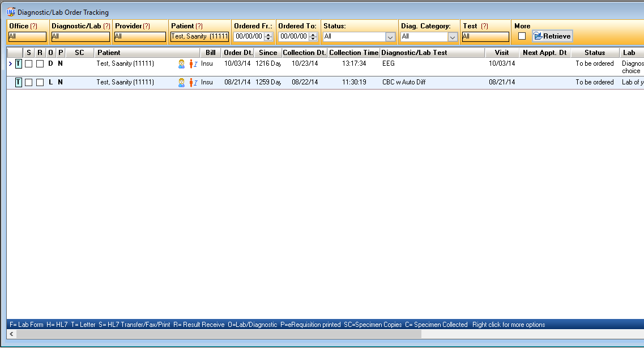This screenshot has height=349, width=644.
Task: Click the patient photo icon on the EEG row
Action: (x=181, y=63)
